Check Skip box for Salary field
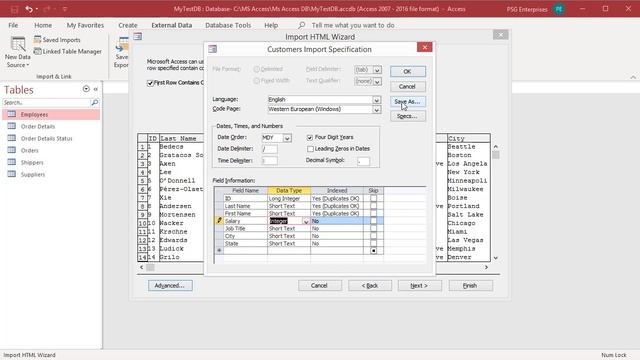Screen dimensions: 640x360 pyautogui.click(x=373, y=221)
